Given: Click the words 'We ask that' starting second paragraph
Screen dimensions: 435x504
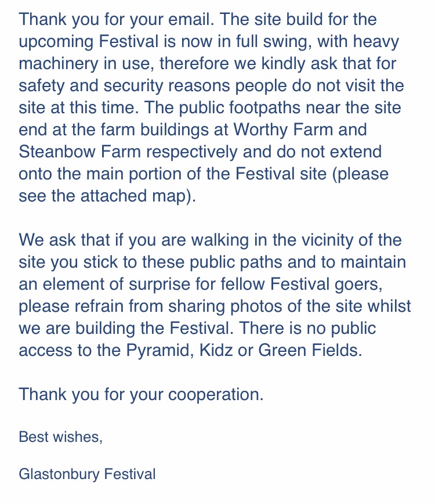Looking at the screenshot, I should tap(64, 240).
